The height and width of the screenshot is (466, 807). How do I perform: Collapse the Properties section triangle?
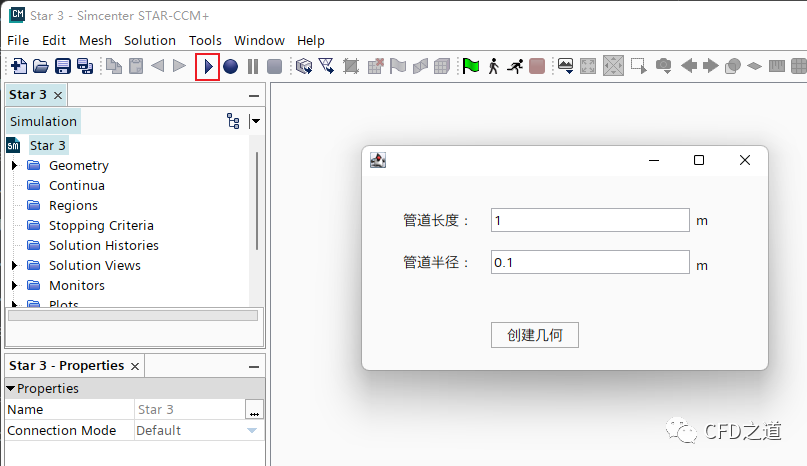click(10, 388)
